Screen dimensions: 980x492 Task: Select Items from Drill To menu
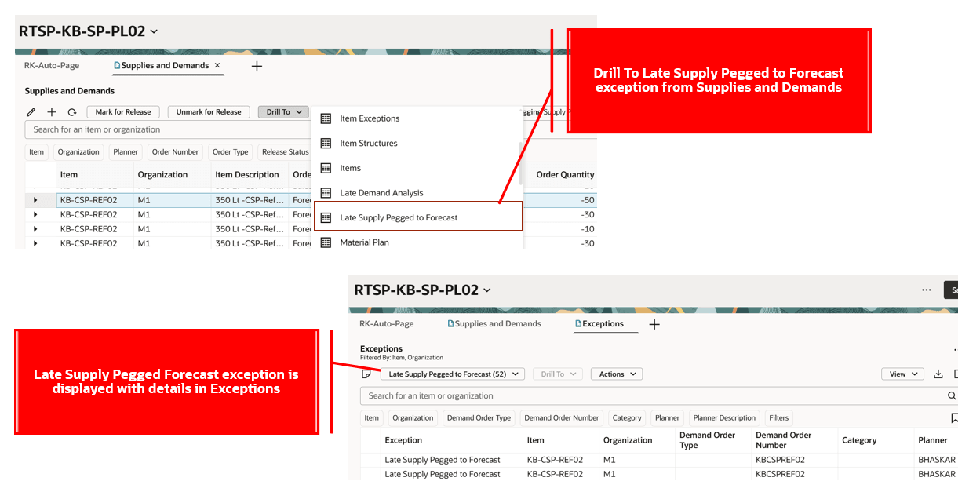pos(351,168)
